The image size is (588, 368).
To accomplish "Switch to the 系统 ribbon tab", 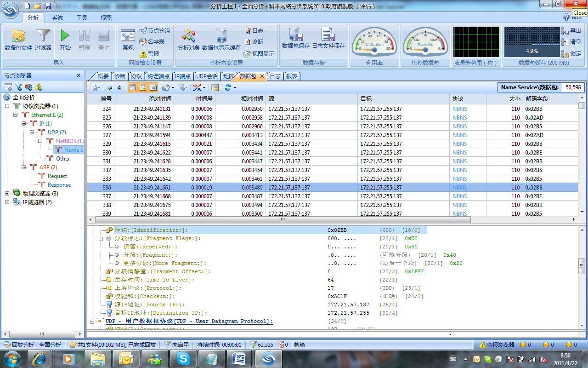I will tap(57, 18).
